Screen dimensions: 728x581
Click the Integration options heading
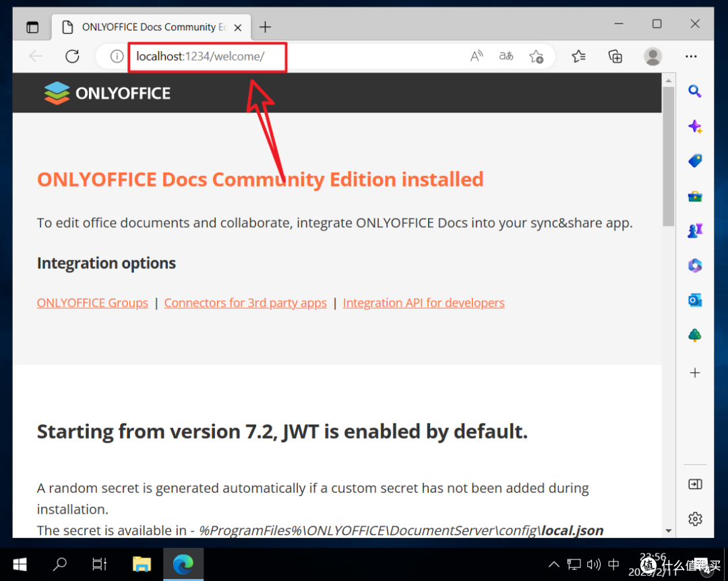pos(107,264)
